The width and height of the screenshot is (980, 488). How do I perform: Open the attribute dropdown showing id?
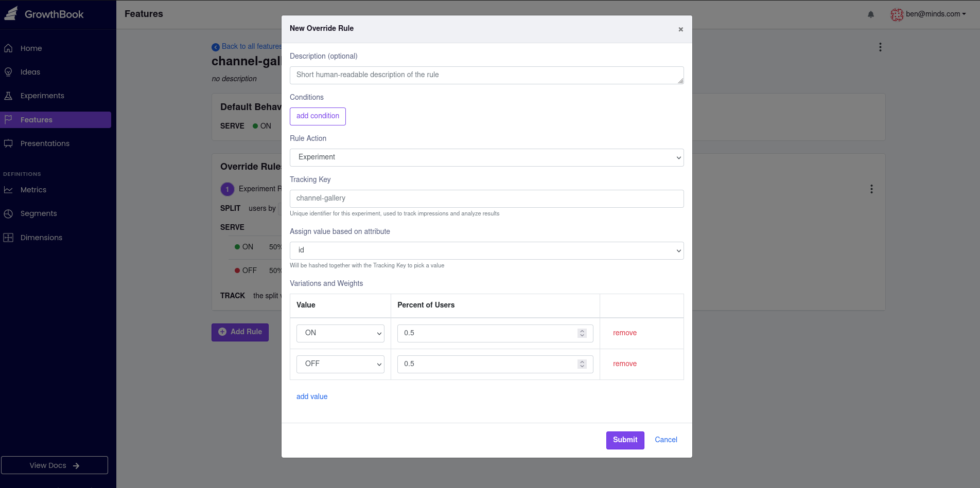point(486,250)
